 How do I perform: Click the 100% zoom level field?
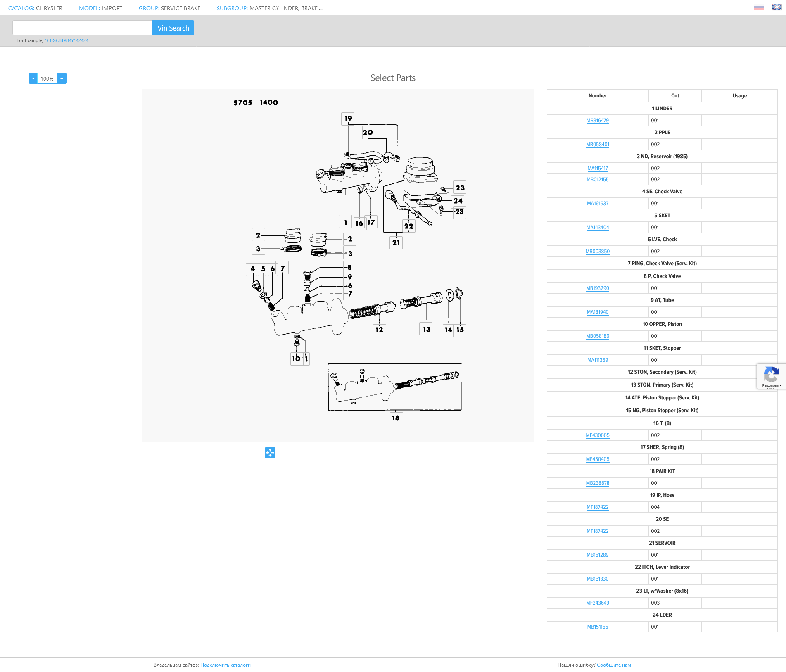47,78
